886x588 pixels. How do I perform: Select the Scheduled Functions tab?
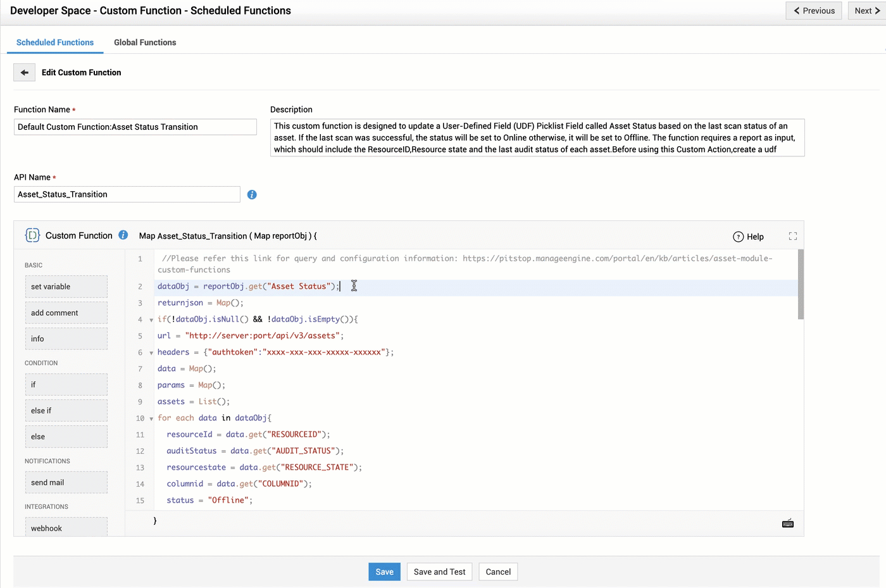tap(55, 42)
